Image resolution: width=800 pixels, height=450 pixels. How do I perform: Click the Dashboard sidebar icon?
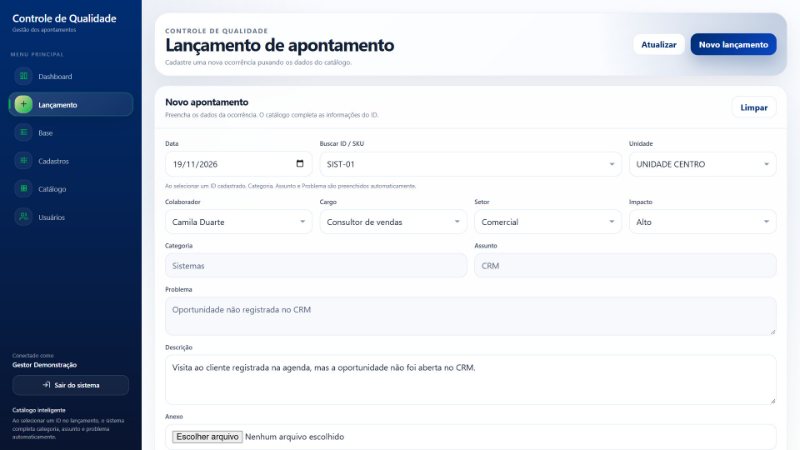click(x=23, y=77)
